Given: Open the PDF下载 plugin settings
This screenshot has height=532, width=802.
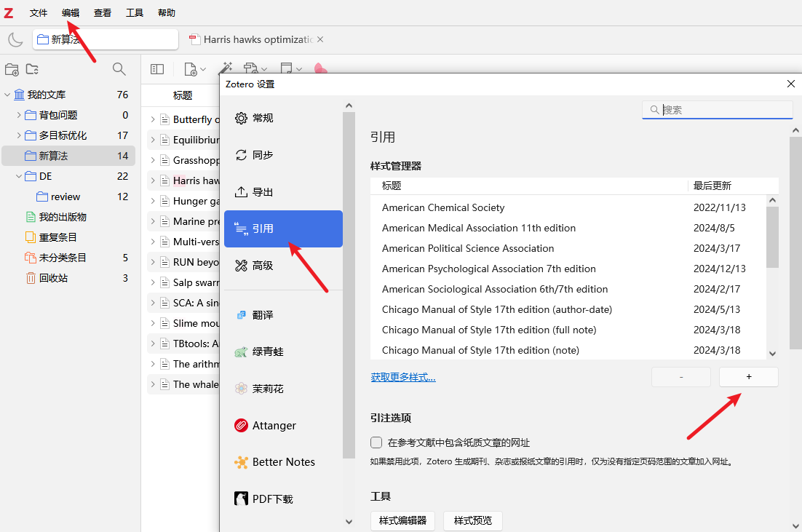Looking at the screenshot, I should [x=283, y=499].
